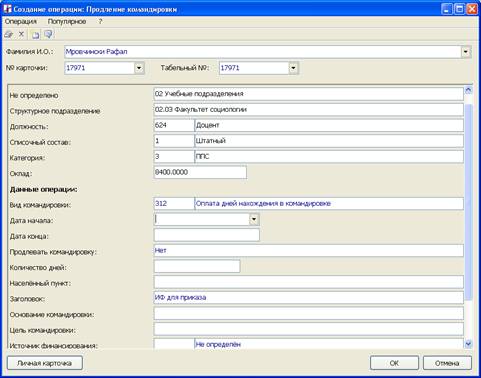
Task: Open the Дата начала date dropdown
Action: tap(254, 219)
